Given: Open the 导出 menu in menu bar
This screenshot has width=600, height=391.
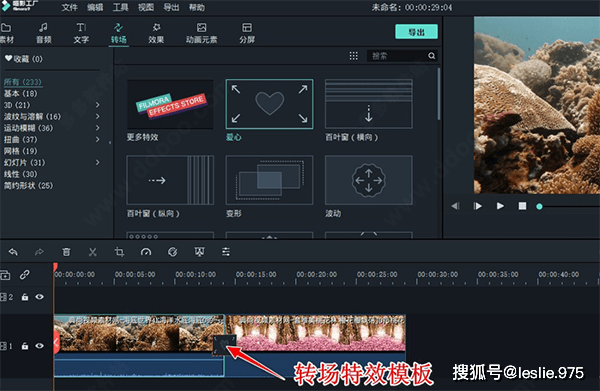Looking at the screenshot, I should [171, 7].
